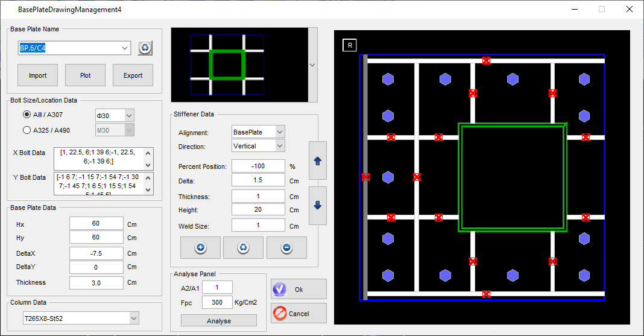Image resolution: width=644 pixels, height=336 pixels.
Task: Click the refresh icon beside base plate name
Action: click(145, 48)
